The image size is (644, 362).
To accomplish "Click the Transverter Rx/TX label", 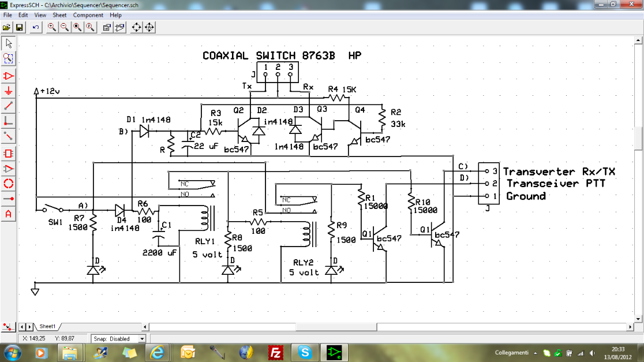I will pos(559,171).
